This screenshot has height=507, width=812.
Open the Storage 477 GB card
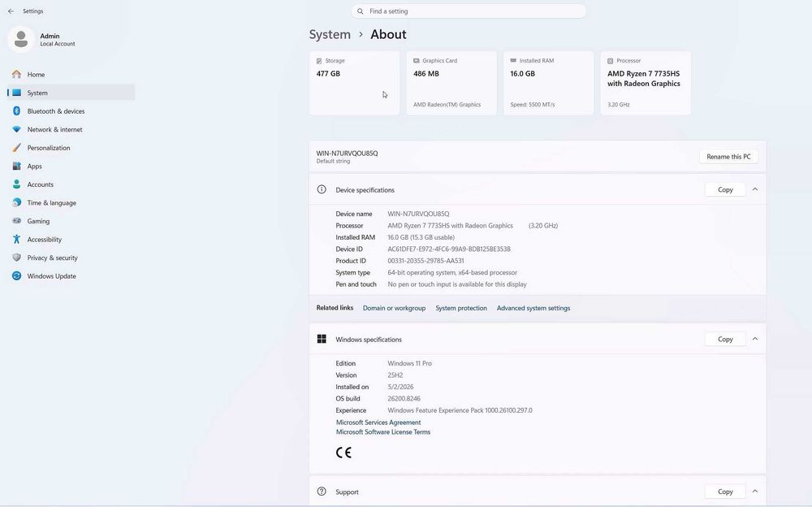point(354,83)
